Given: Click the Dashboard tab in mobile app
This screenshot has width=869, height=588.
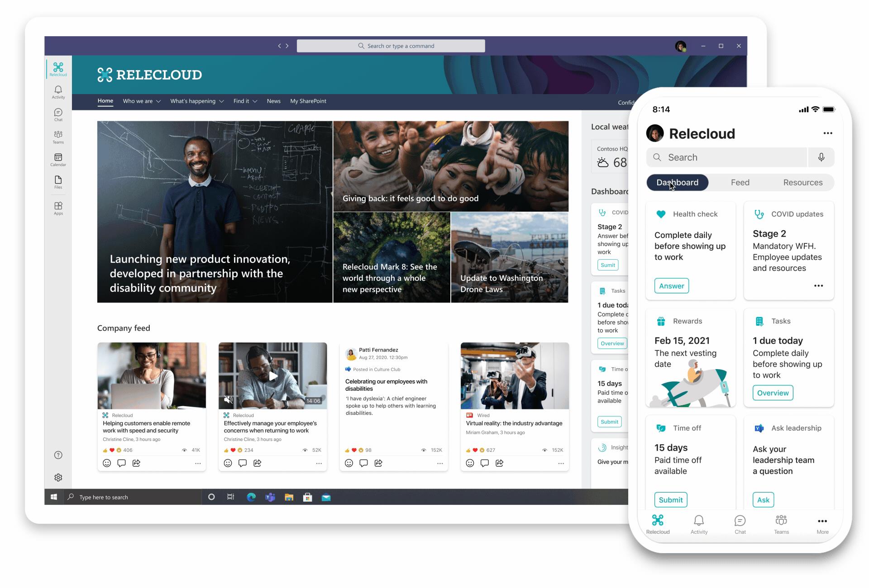Looking at the screenshot, I should [678, 182].
